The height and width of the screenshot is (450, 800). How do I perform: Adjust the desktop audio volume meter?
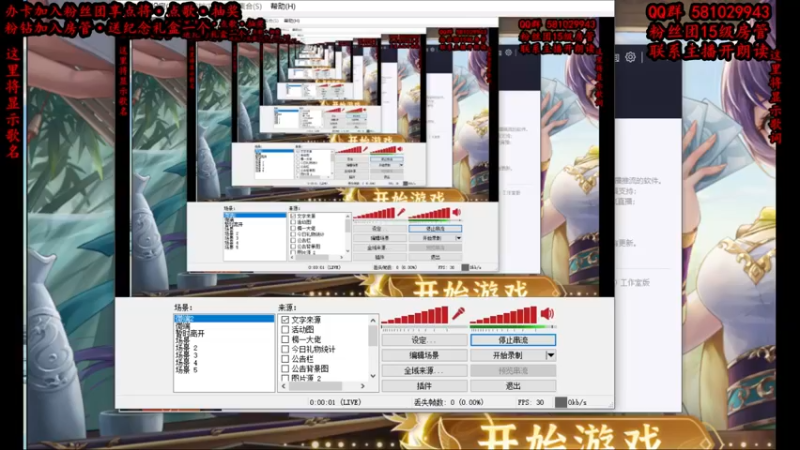(x=504, y=315)
